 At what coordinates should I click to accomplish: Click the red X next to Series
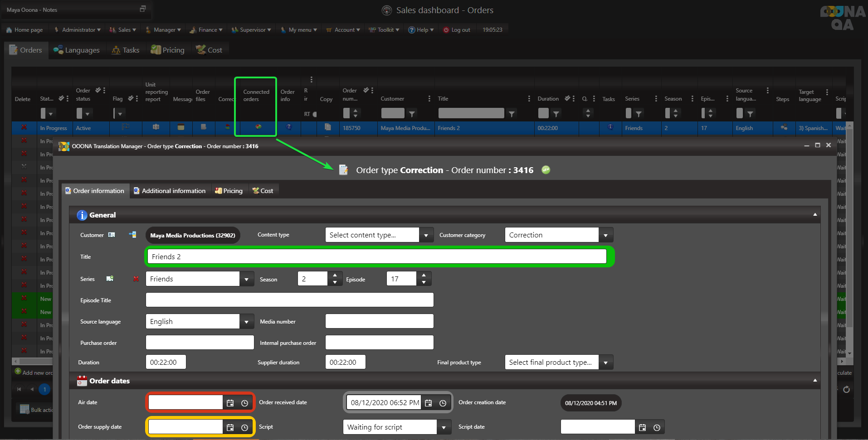point(136,279)
